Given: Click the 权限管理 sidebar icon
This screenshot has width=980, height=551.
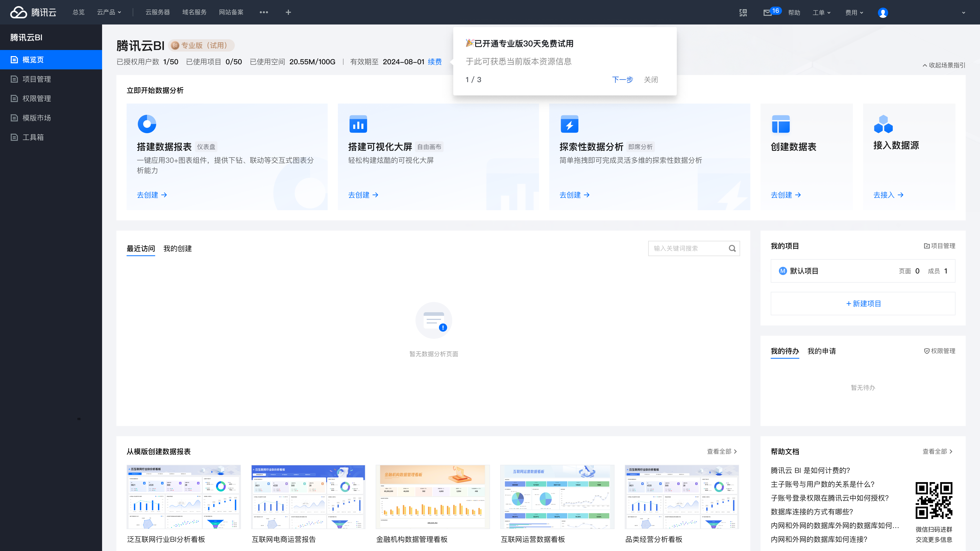Looking at the screenshot, I should tap(14, 98).
